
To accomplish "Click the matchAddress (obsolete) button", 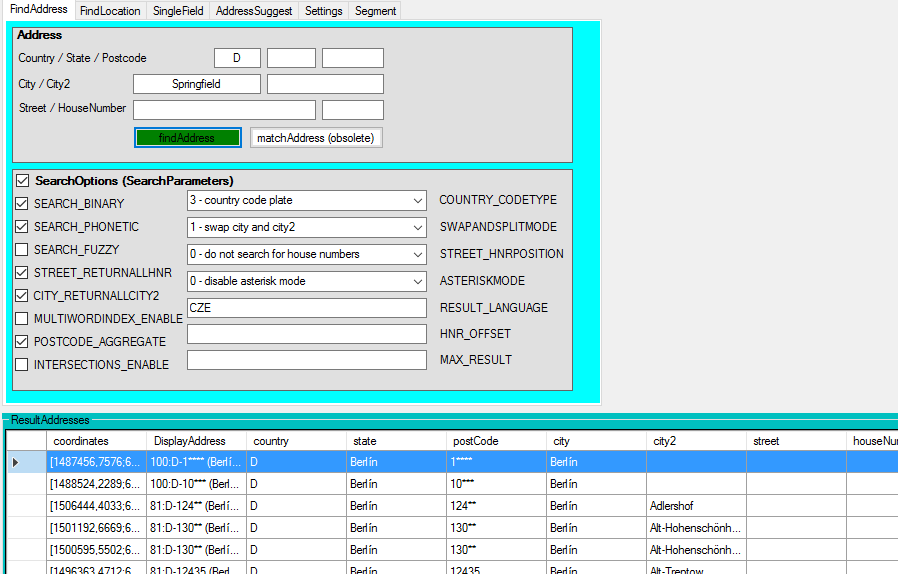I will click(x=316, y=138).
